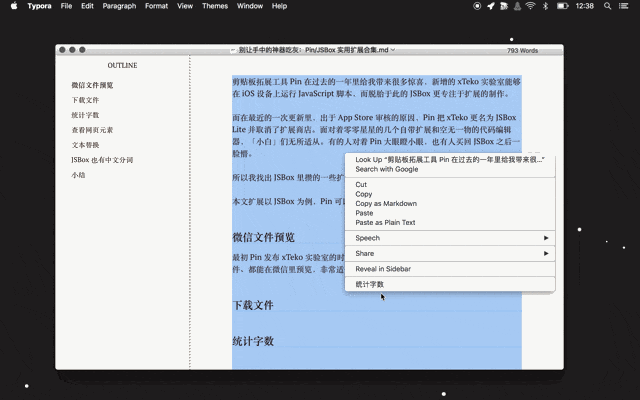Image resolution: width=640 pixels, height=400 pixels.
Task: Click the Spotlight search magnifier icon
Action: click(608, 6)
